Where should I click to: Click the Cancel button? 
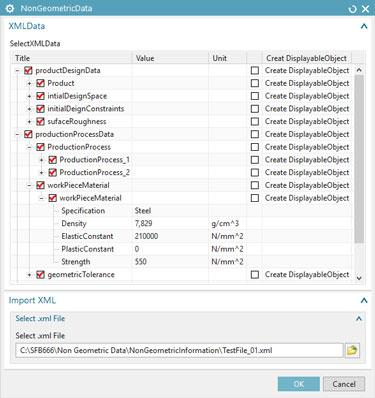tap(344, 384)
